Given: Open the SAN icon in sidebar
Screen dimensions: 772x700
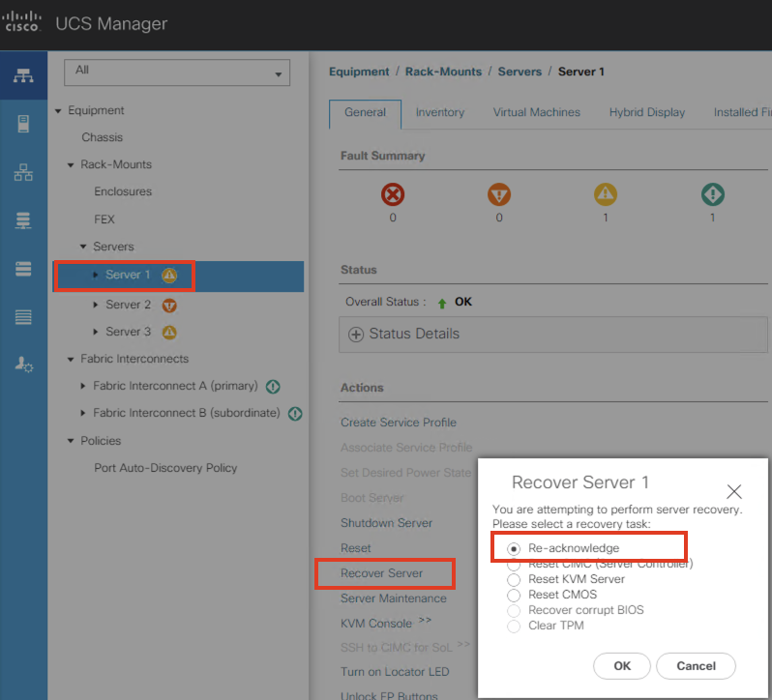Looking at the screenshot, I should pyautogui.click(x=23, y=221).
